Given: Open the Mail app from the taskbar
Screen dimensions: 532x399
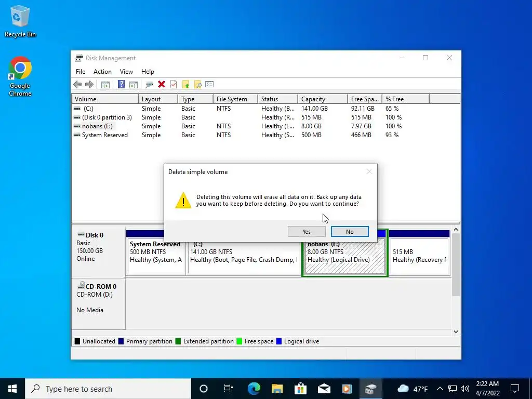Looking at the screenshot, I should [x=324, y=389].
